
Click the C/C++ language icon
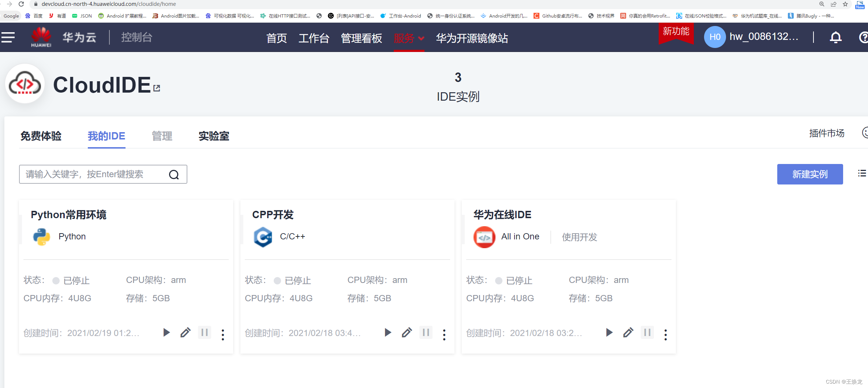click(x=263, y=237)
